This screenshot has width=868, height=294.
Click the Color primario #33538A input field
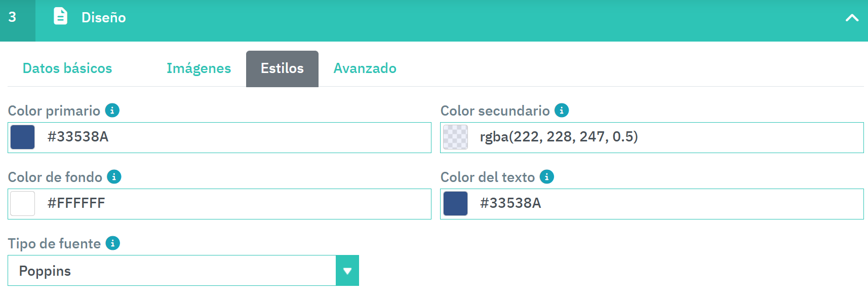point(233,137)
